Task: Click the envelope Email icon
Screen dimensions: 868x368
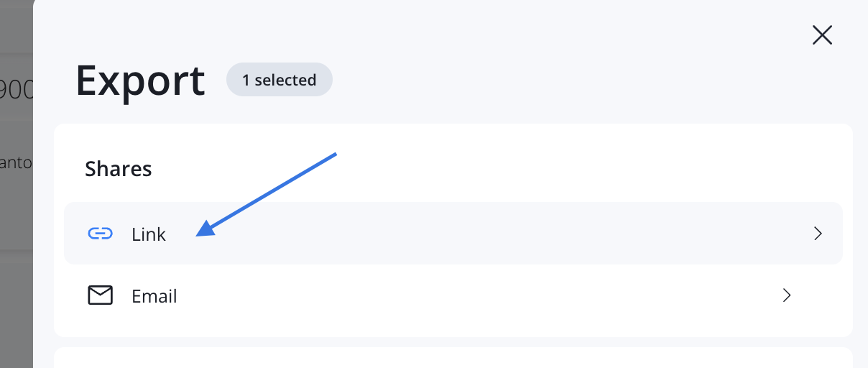Action: click(100, 295)
